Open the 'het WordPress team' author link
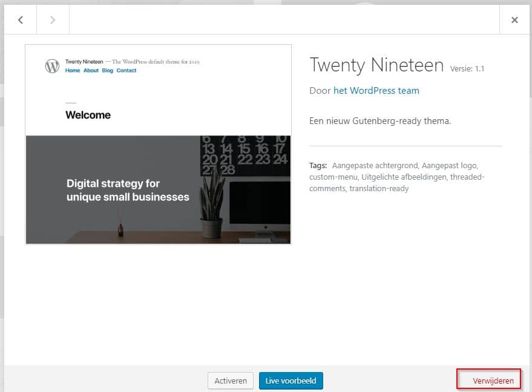Viewport: 532px width, 392px height. click(x=376, y=91)
